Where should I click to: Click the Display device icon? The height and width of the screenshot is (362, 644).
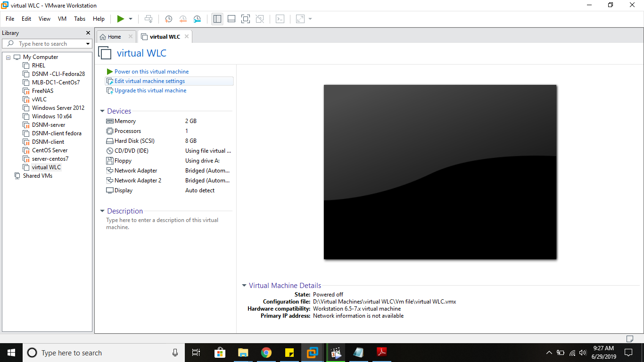(x=110, y=190)
